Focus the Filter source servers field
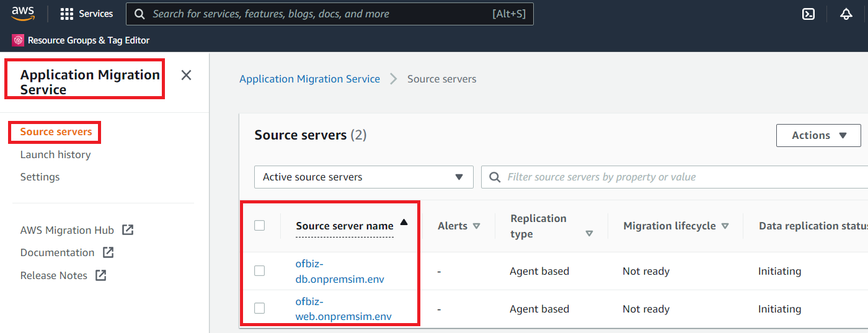This screenshot has height=333, width=868. 675,177
